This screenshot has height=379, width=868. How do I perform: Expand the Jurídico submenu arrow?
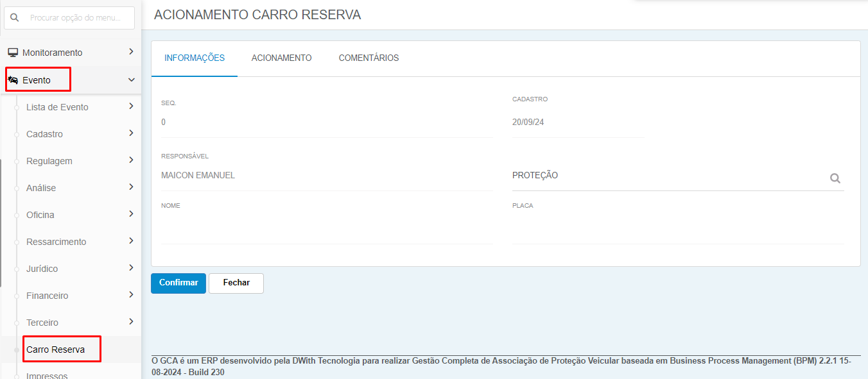pos(131,268)
